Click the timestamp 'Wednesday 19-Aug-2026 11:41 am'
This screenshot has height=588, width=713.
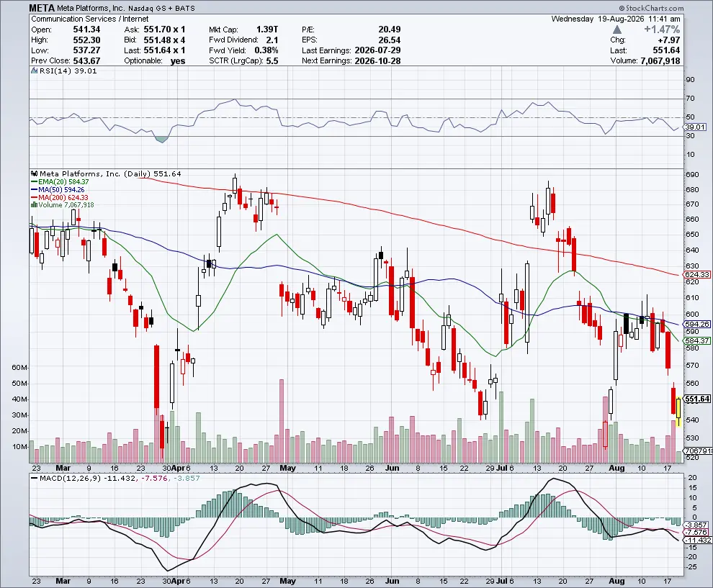pyautogui.click(x=616, y=19)
